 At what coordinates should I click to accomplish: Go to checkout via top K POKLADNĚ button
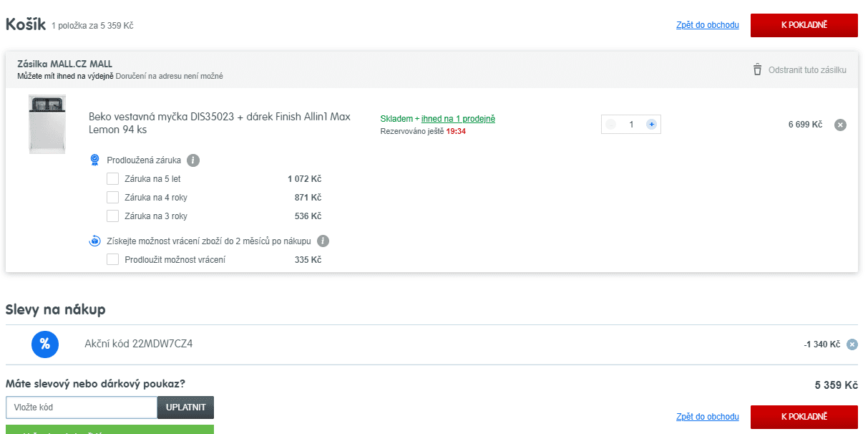(804, 25)
